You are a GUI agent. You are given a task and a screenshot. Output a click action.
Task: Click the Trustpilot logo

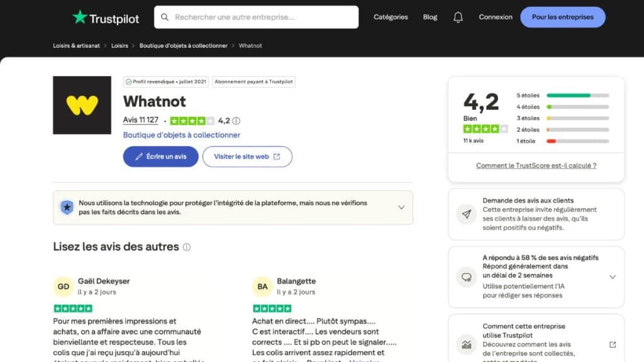click(106, 18)
